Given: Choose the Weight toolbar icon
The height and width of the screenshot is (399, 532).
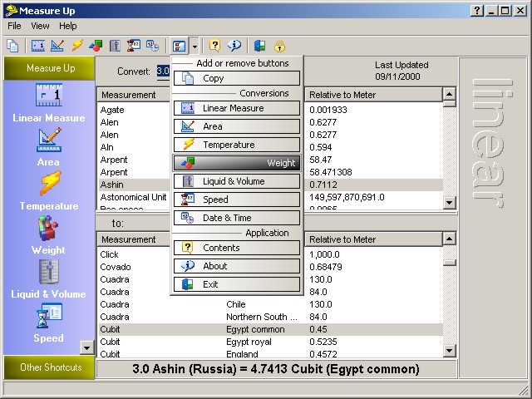Looking at the screenshot, I should pos(96,46).
